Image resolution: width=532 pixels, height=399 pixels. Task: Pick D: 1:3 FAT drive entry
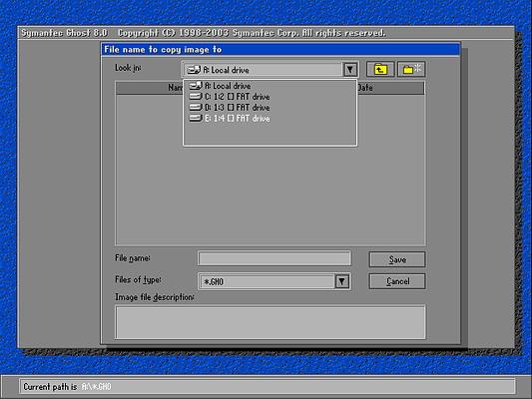point(269,107)
